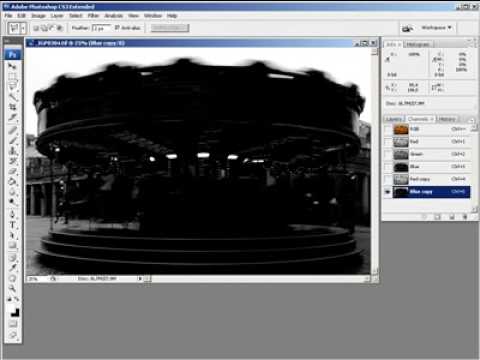The width and height of the screenshot is (480, 360).
Task: Select the Move tool
Action: coord(13,66)
